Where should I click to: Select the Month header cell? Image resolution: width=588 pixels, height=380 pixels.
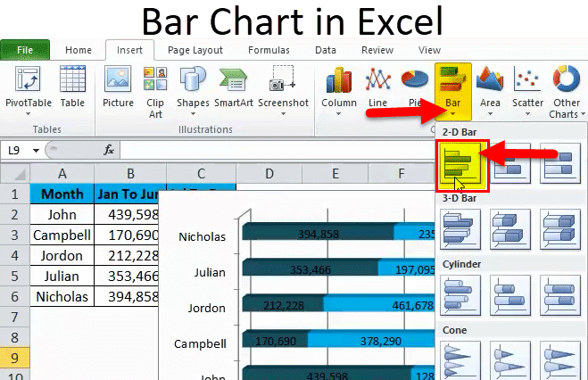62,194
